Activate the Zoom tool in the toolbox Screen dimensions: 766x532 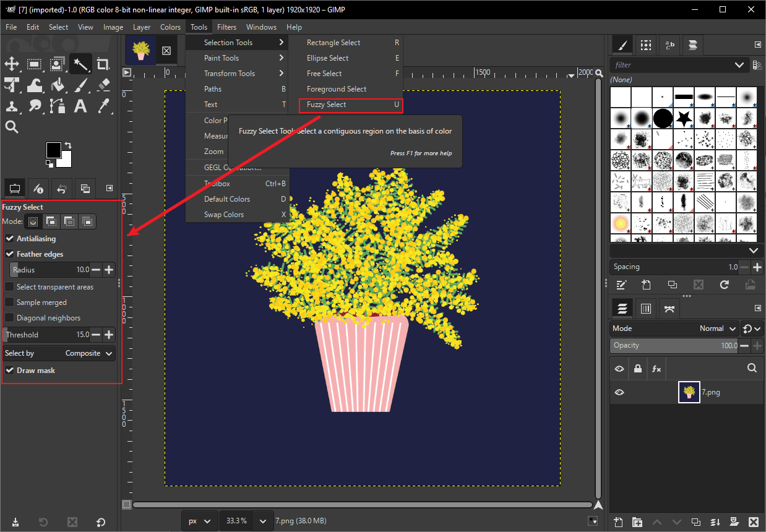(x=12, y=127)
